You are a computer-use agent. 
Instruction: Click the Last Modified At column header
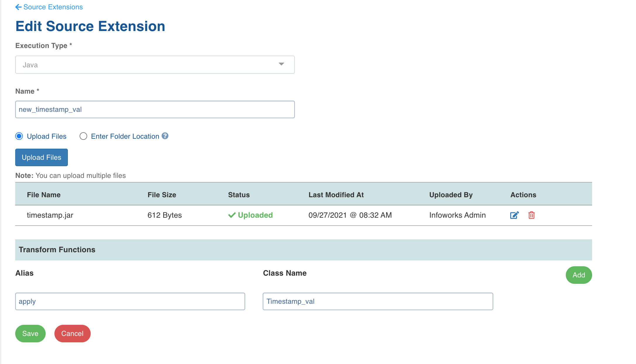(x=336, y=195)
